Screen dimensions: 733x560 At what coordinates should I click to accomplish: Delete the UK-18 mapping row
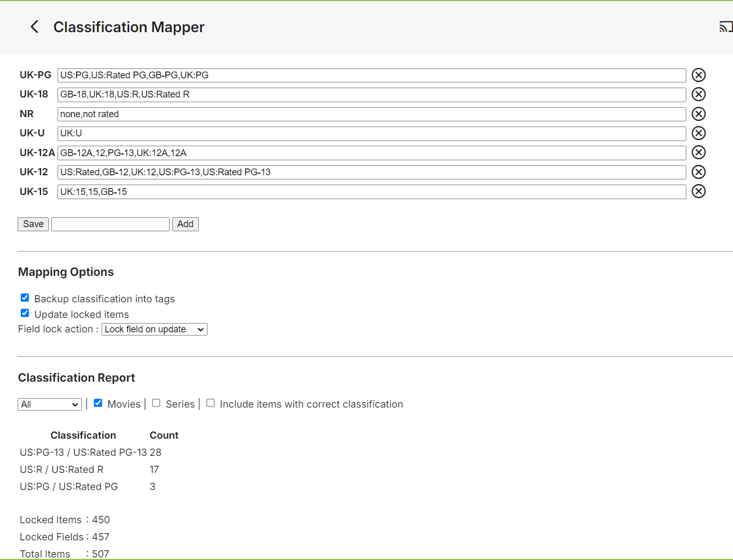tap(698, 94)
